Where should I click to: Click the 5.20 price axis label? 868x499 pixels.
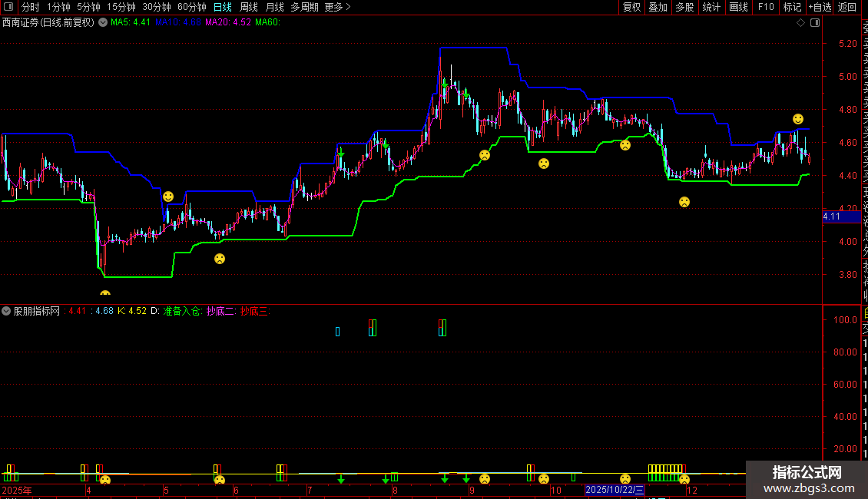click(847, 43)
